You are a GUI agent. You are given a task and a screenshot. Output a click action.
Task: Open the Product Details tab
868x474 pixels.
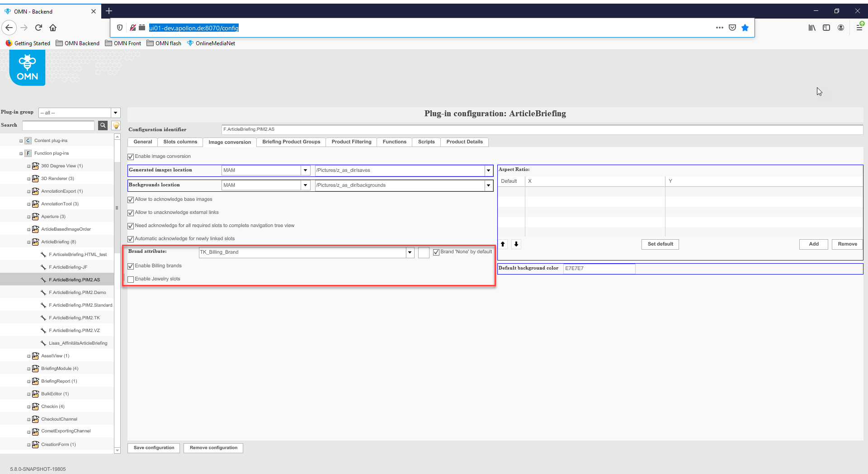pos(464,142)
